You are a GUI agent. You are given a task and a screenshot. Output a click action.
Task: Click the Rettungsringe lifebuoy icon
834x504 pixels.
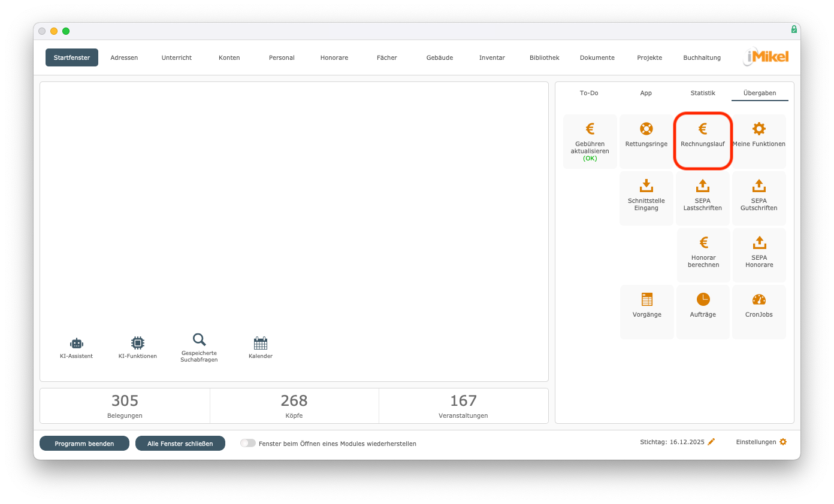(646, 129)
